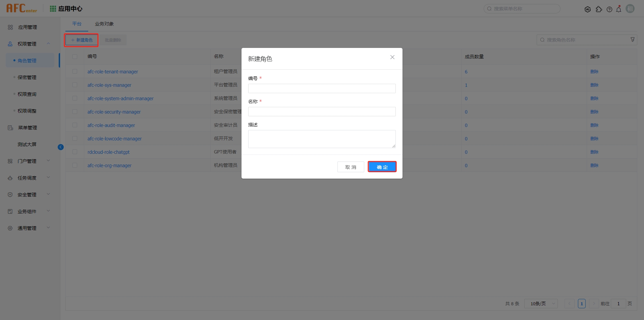
Task: Click the help question-mark icon
Action: [609, 9]
